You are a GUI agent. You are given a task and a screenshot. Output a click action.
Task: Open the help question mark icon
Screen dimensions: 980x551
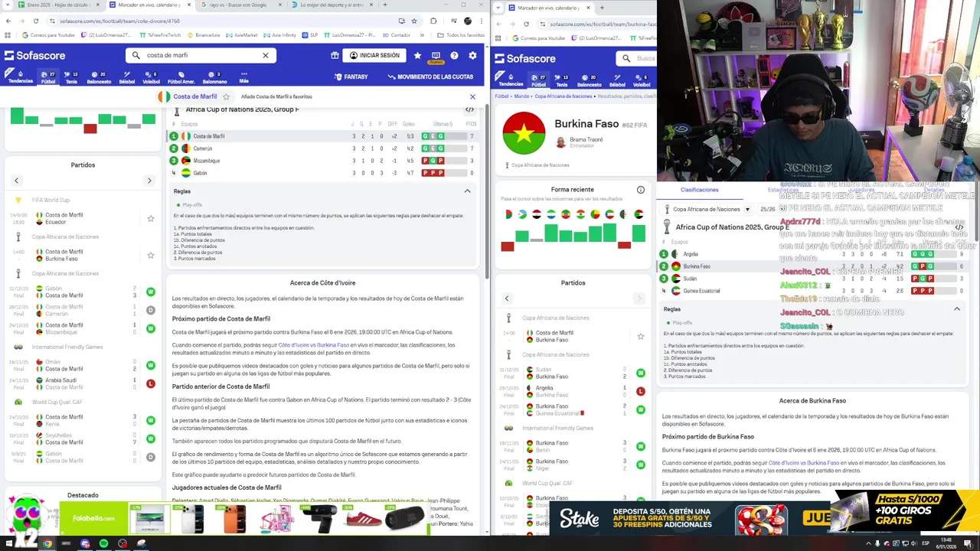454,55
